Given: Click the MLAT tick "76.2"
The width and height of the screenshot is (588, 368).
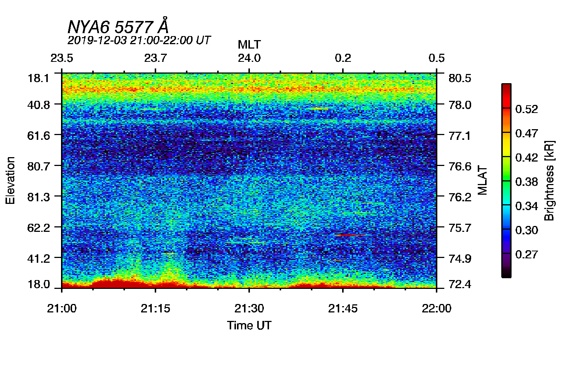Looking at the screenshot, I should 460,197.
